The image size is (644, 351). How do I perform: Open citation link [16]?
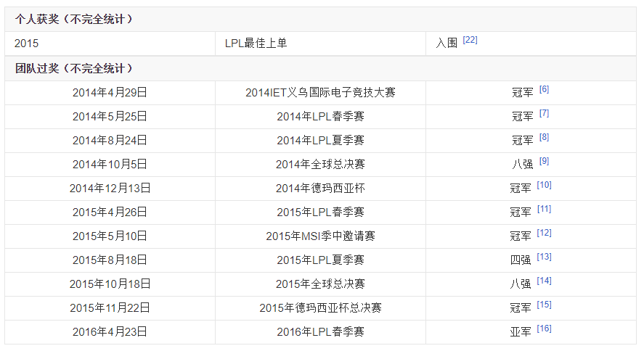coord(545,329)
